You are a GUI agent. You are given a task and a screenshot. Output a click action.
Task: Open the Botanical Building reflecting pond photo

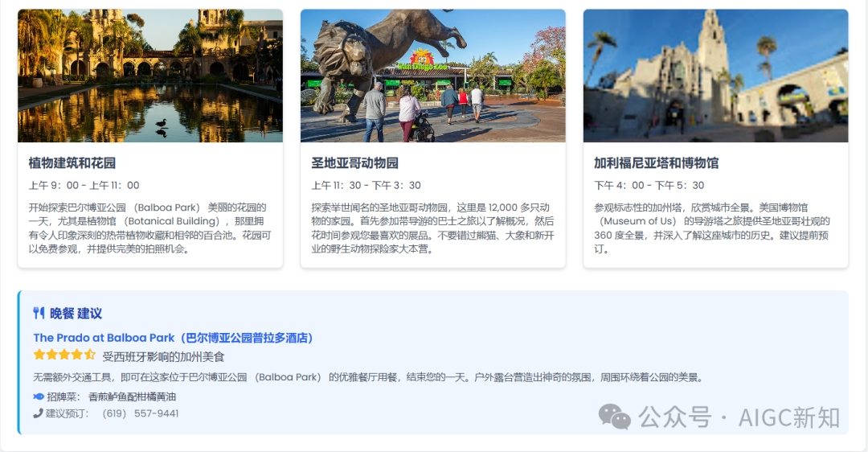click(x=150, y=76)
